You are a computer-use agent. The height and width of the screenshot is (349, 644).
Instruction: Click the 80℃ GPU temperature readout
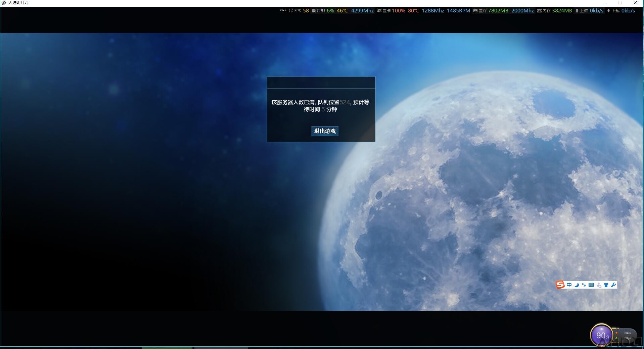(x=413, y=10)
